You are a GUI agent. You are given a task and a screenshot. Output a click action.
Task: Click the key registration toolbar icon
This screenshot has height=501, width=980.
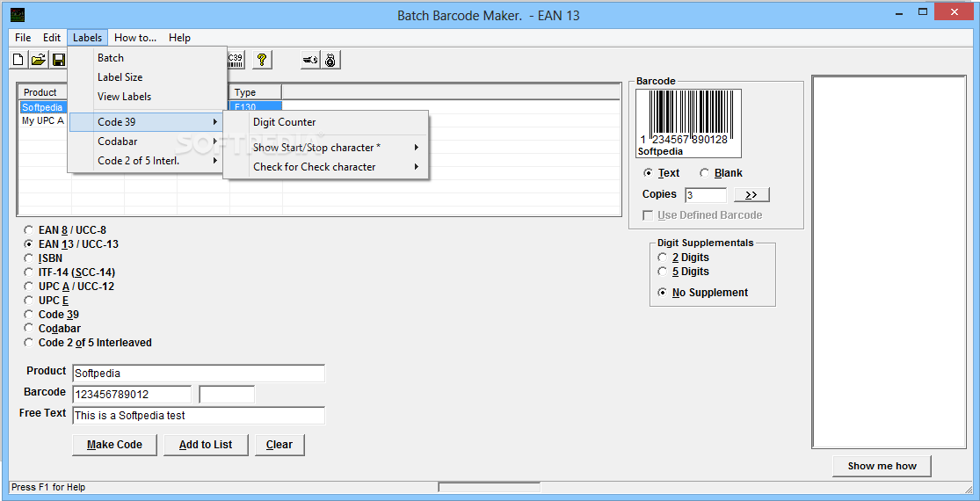310,60
